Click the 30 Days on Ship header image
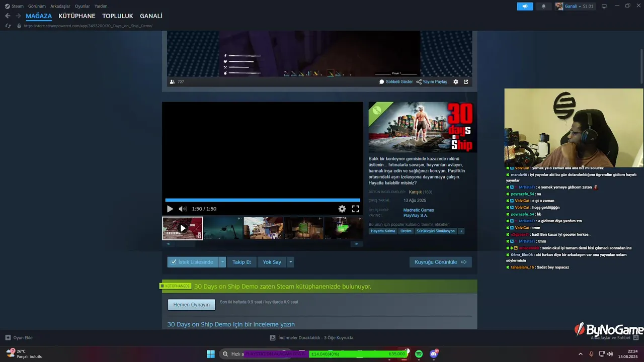This screenshot has height=362, width=644. pos(423,127)
